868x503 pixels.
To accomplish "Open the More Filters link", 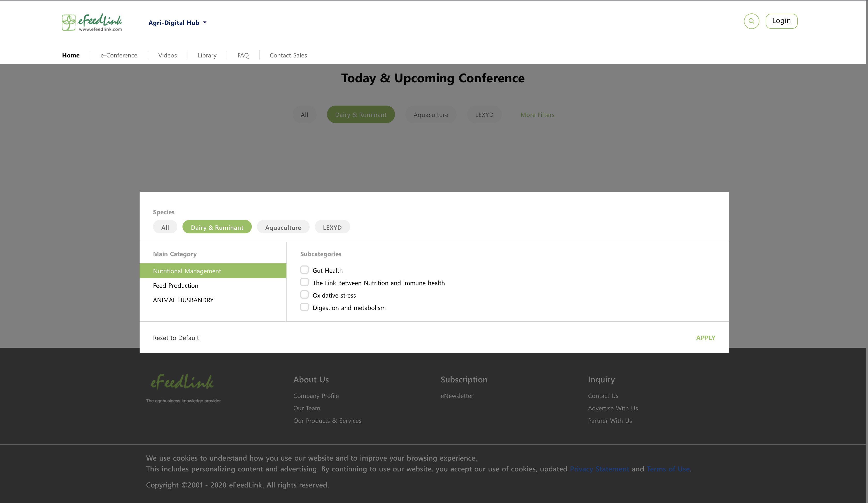I will [537, 115].
